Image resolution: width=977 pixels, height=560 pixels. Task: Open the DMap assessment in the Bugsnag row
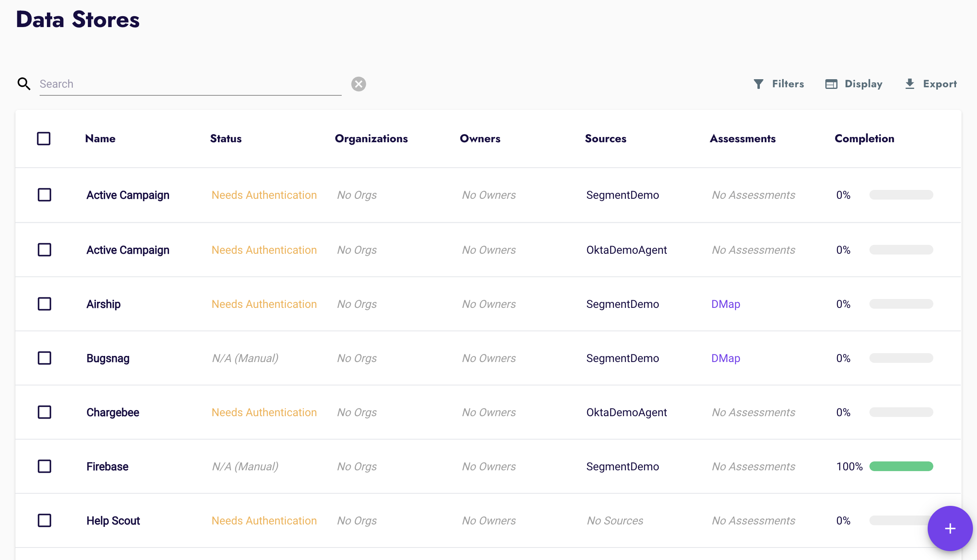pos(725,358)
